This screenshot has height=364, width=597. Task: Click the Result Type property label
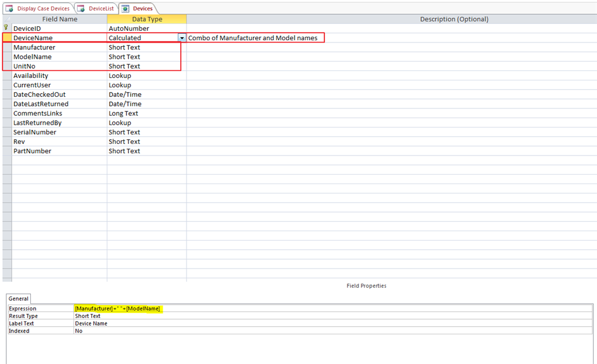point(23,316)
